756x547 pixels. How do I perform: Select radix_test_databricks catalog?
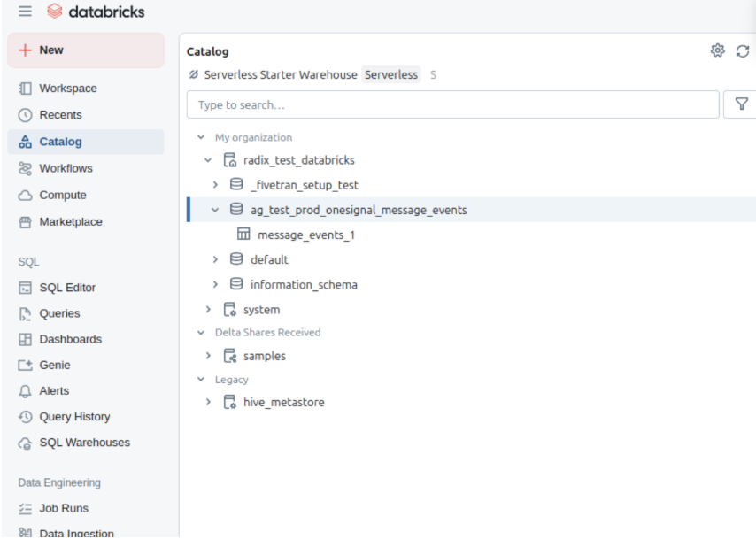coord(299,160)
